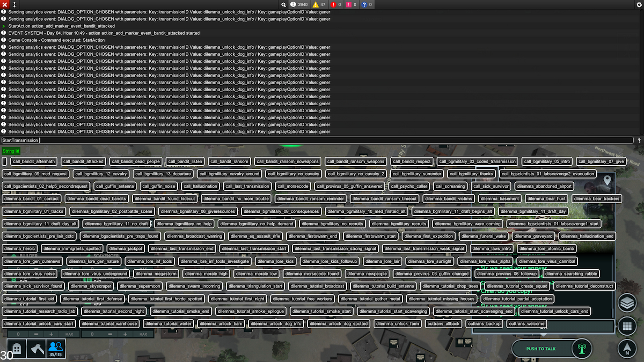Select the building icon at bottom left
Image resolution: width=644 pixels, height=362 pixels.
pyautogui.click(x=17, y=348)
